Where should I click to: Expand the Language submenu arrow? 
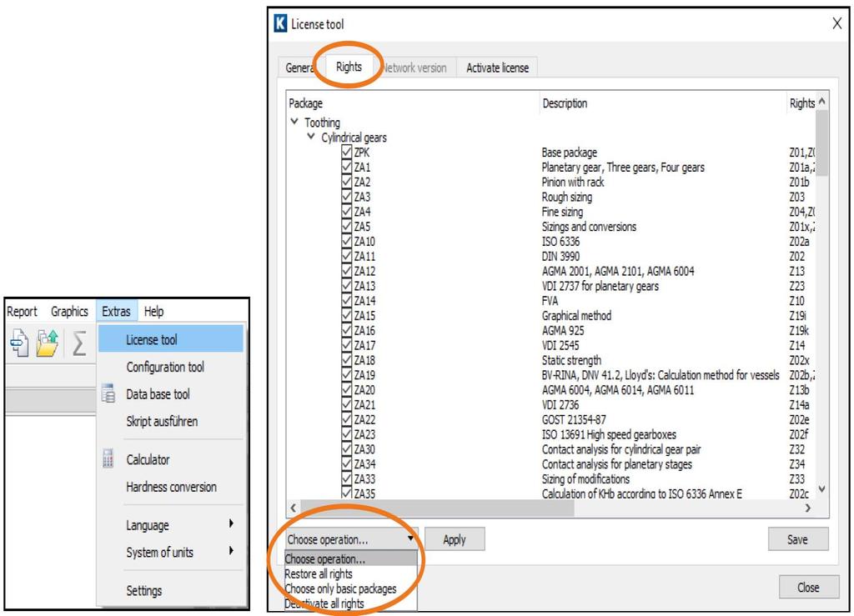tap(232, 523)
